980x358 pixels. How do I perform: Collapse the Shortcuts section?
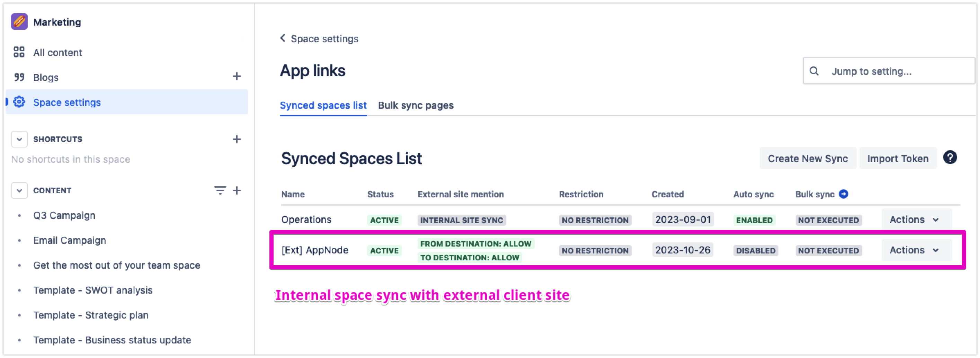(19, 139)
